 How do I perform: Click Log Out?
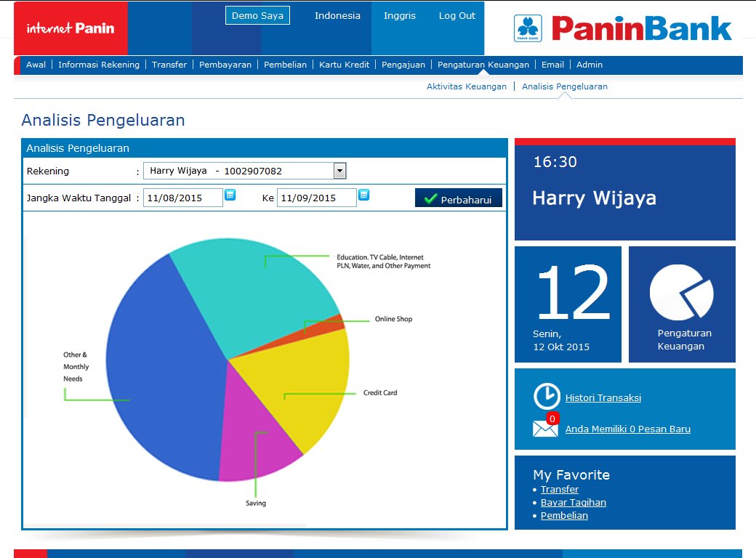pos(457,15)
